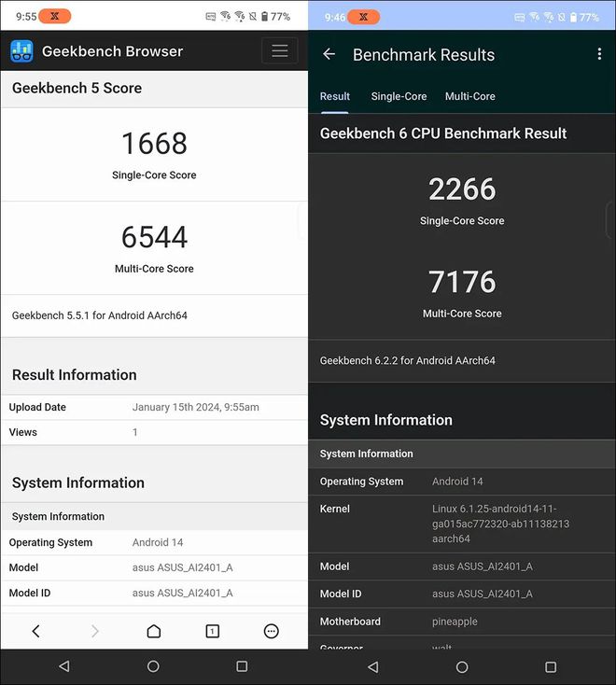Image resolution: width=616 pixels, height=685 pixels.
Task: Switch to the Result tab
Action: tap(335, 96)
